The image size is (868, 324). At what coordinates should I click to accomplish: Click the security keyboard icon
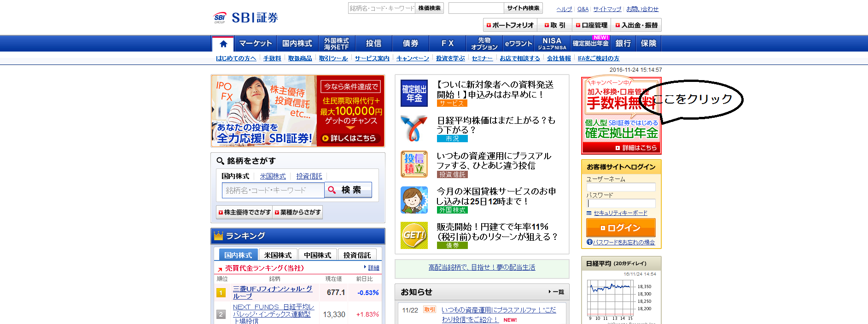click(589, 213)
